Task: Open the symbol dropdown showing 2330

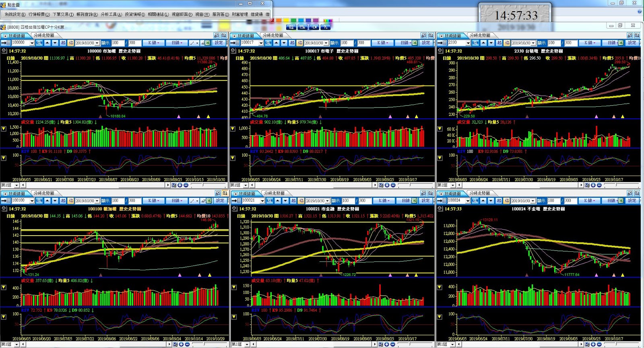Action: [x=468, y=43]
